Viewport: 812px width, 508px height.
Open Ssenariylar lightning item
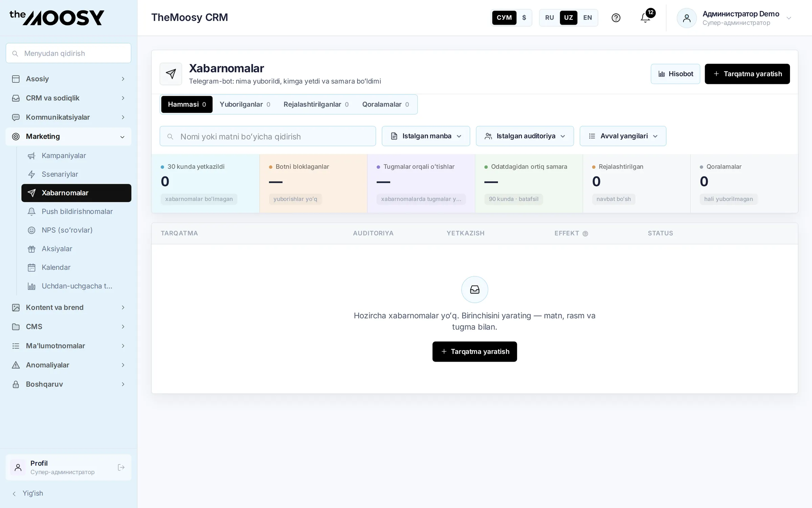click(76, 174)
